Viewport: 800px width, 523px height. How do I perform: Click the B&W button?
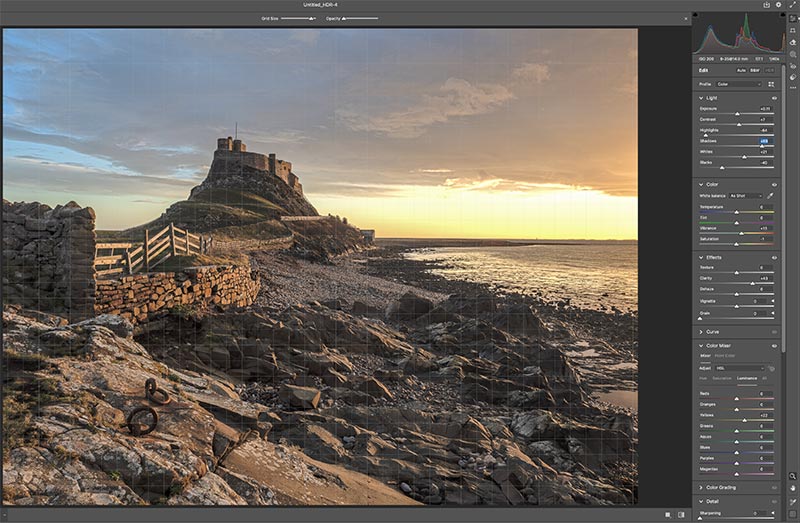755,70
